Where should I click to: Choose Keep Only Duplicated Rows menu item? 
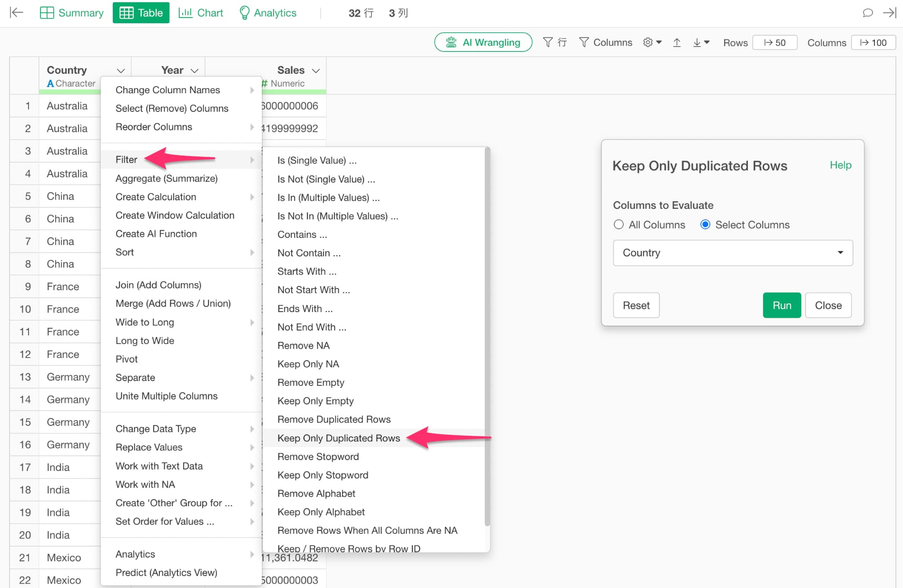coord(338,438)
